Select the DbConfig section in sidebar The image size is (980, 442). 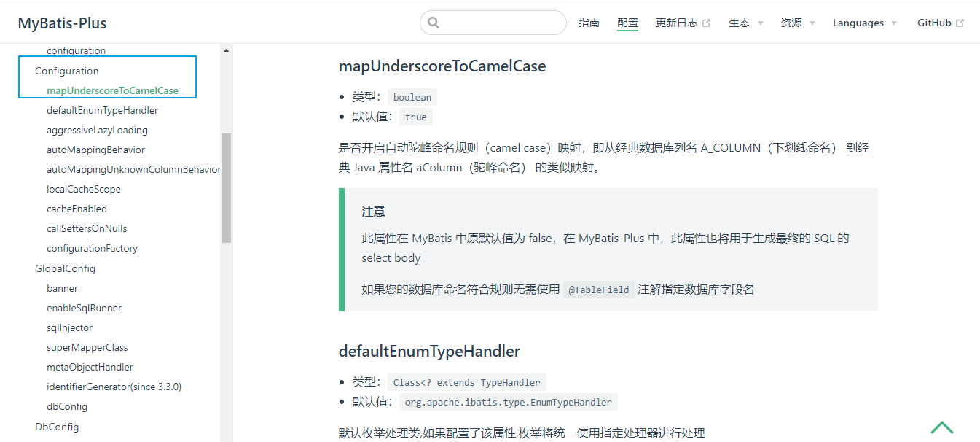click(57, 427)
